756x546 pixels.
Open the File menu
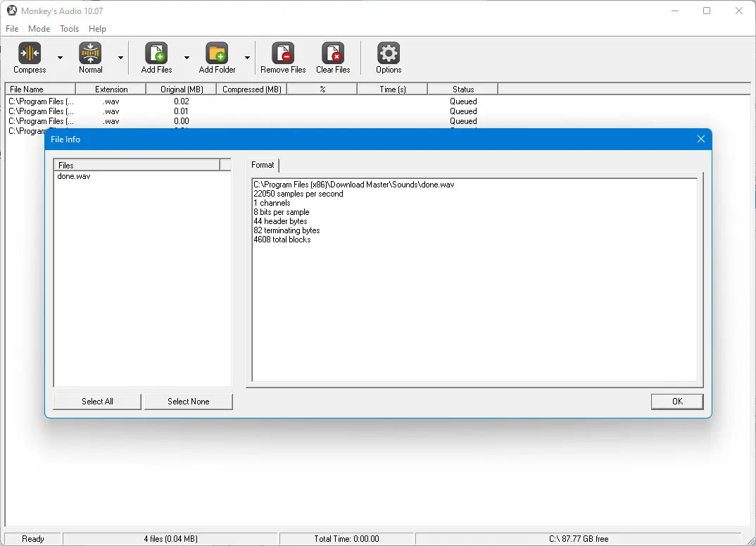[x=12, y=28]
